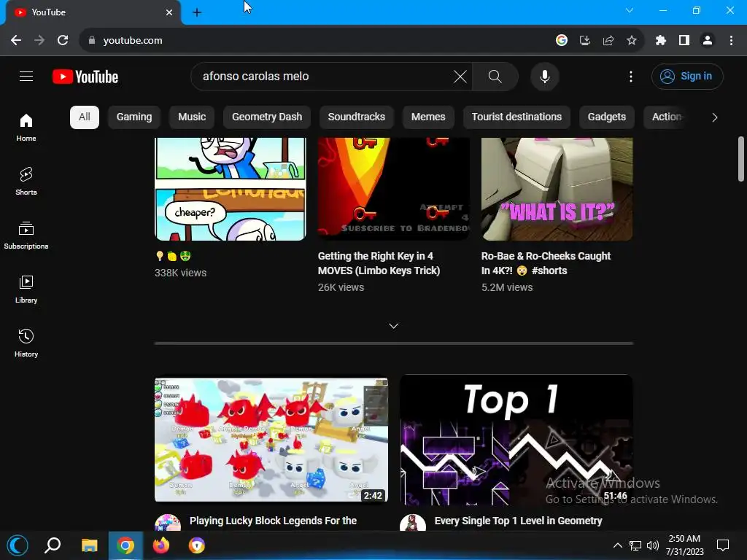Screen dimensions: 747x560
Task: Click the YouTube logo
Action: coord(85,77)
